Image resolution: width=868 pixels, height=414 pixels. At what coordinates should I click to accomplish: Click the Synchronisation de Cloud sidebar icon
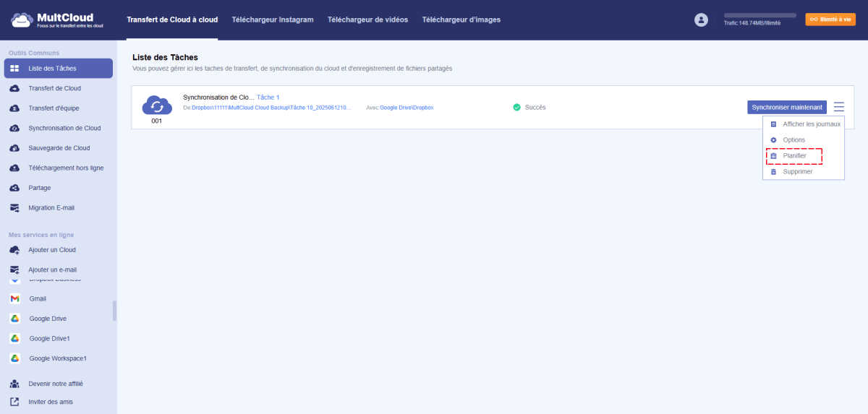point(14,128)
